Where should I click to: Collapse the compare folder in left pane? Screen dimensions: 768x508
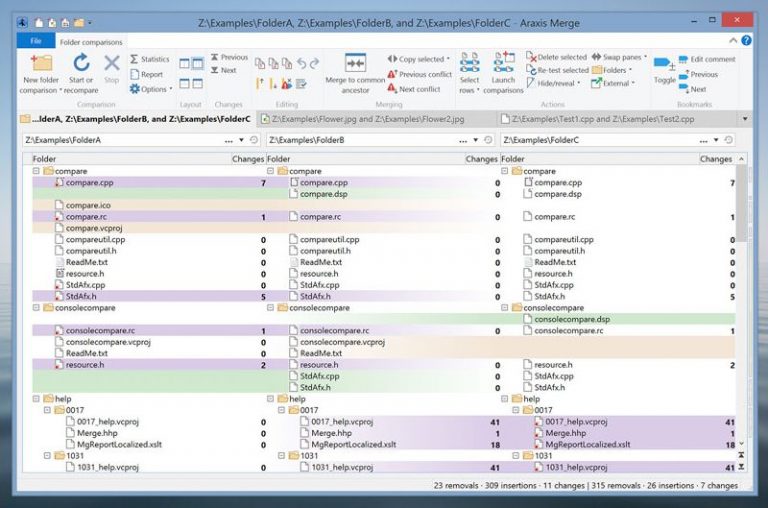click(x=36, y=171)
